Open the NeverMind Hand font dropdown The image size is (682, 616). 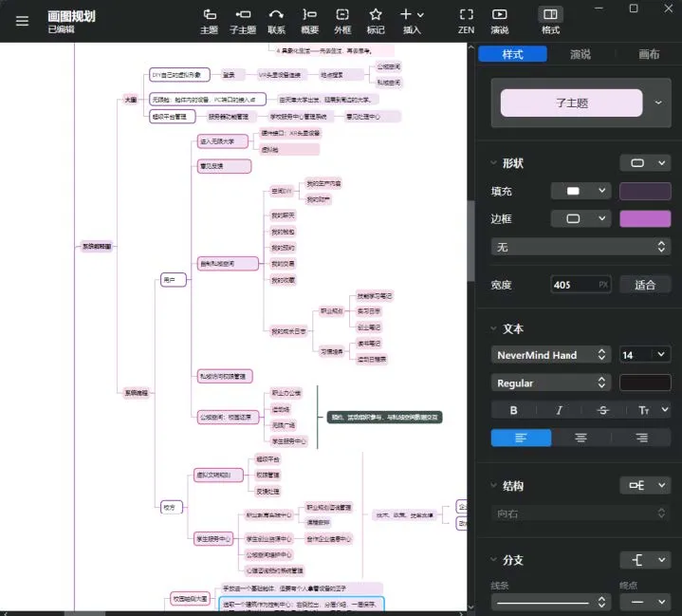551,355
